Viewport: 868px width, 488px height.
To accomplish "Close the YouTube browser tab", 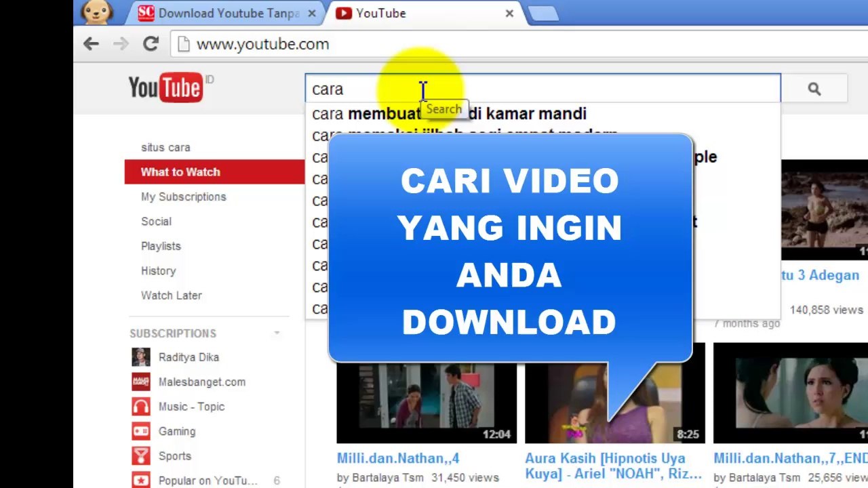I will pyautogui.click(x=509, y=13).
